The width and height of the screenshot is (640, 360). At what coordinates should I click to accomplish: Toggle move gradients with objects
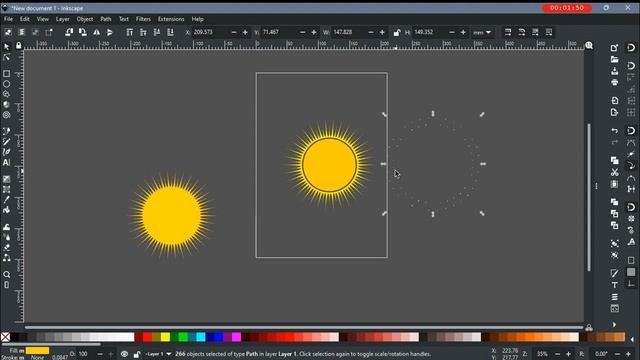point(535,32)
